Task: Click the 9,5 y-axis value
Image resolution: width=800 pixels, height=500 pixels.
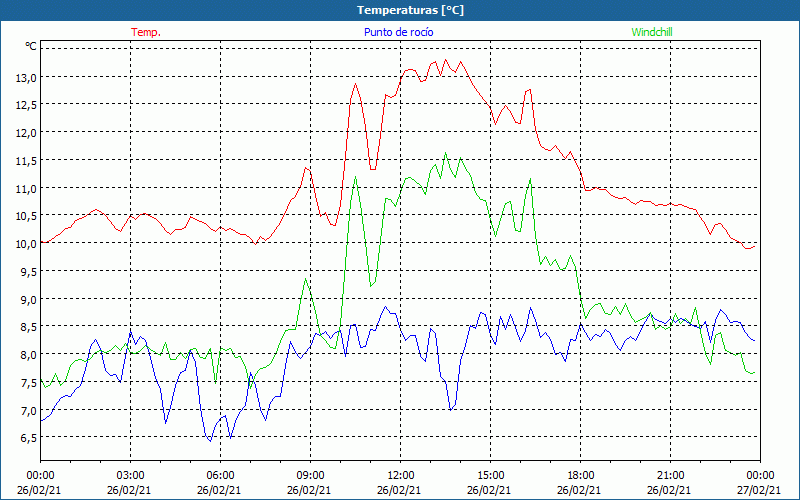Action: (29, 272)
